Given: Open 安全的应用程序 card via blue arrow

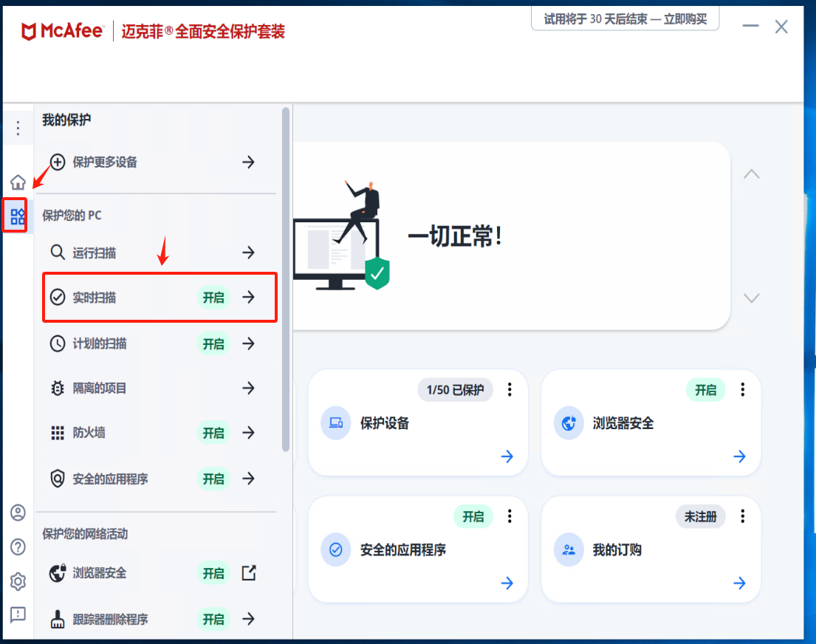Looking at the screenshot, I should tap(507, 583).
